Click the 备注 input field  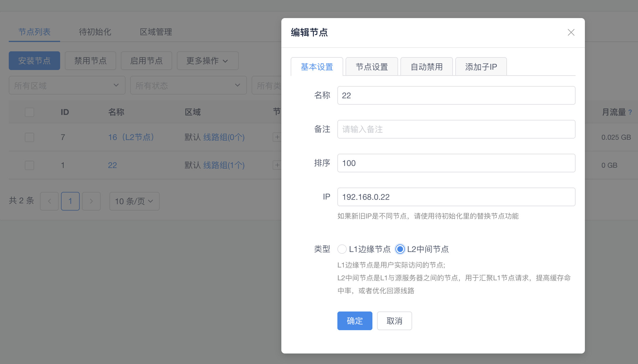click(x=456, y=129)
